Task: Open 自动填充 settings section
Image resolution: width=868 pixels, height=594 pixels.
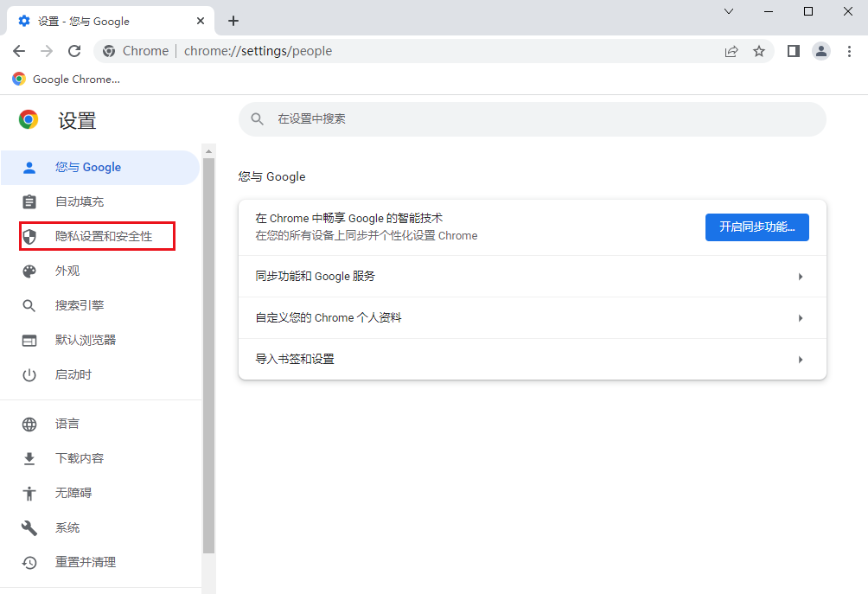Action: pyautogui.click(x=99, y=202)
